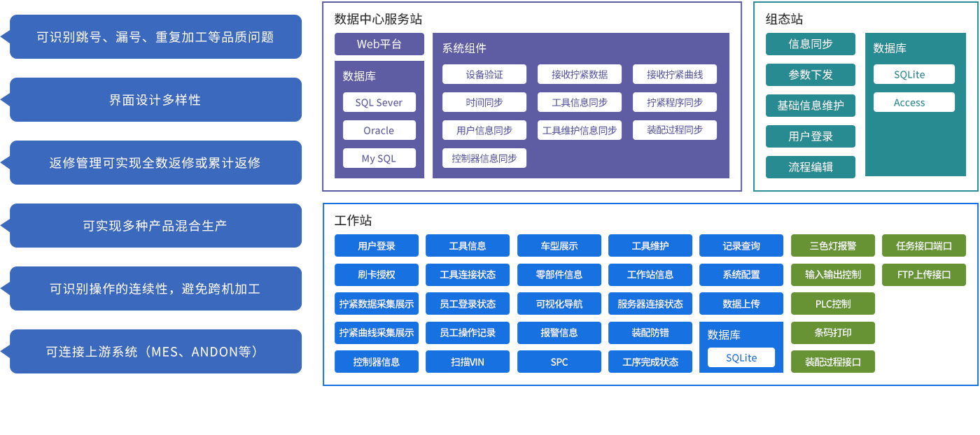
Task: Click the 流程编辑 block
Action: (811, 167)
